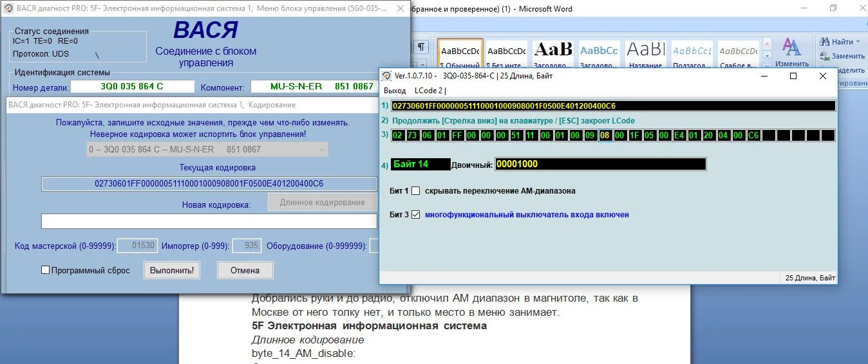Apply the Обычный style in Word
868x364 pixels.
460,54
